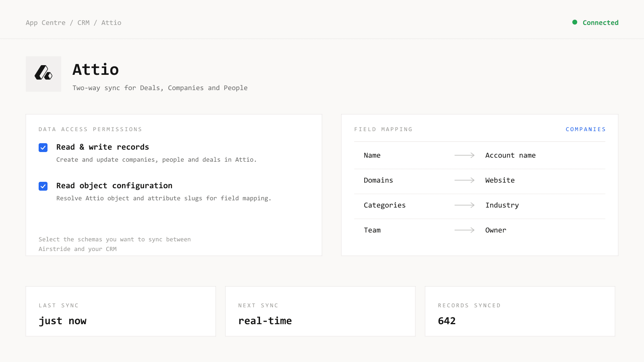Click 'Select the schemas you want' note
The height and width of the screenshot is (362, 644).
(x=115, y=244)
